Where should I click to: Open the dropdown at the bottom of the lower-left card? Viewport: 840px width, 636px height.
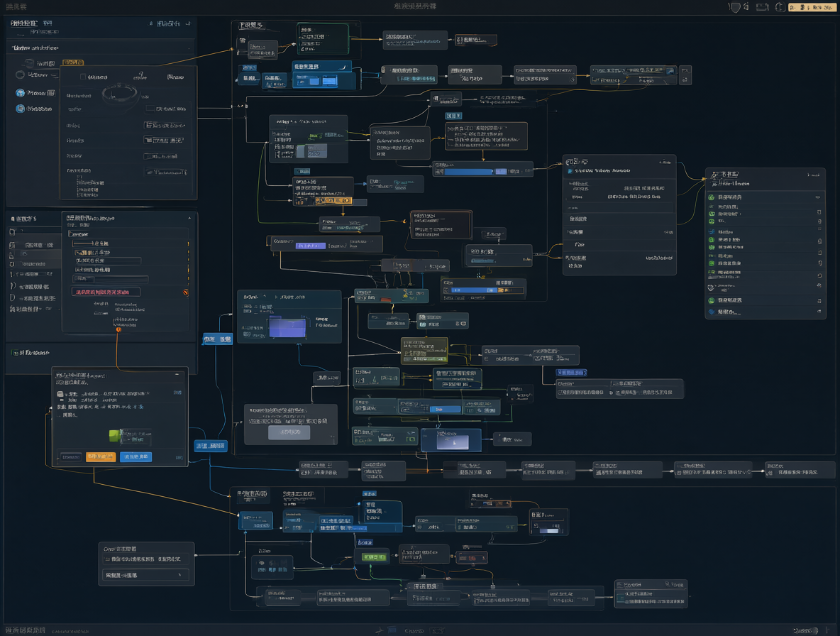(145, 575)
